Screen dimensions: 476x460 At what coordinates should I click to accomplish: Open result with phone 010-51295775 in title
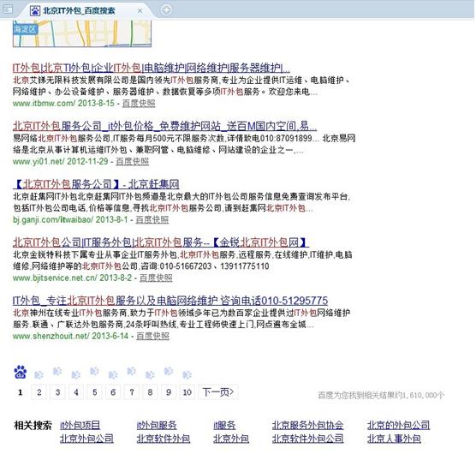(x=170, y=301)
